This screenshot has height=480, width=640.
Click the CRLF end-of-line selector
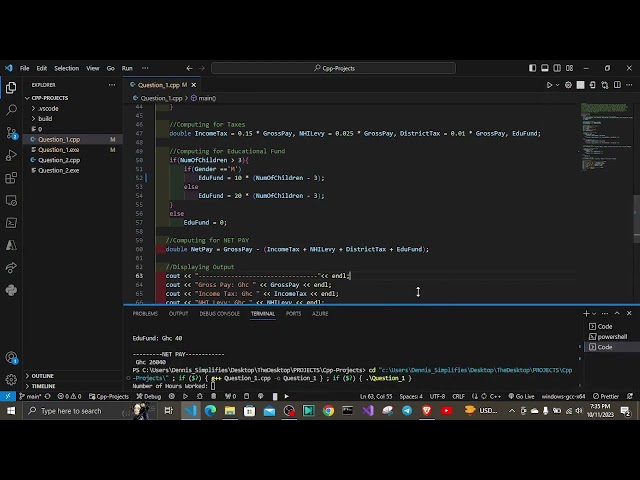(458, 396)
